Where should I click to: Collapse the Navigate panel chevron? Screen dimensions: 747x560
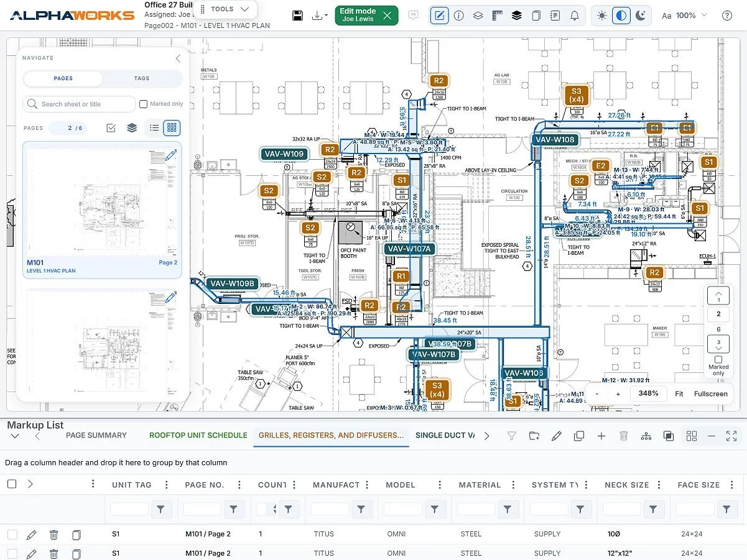[178, 58]
